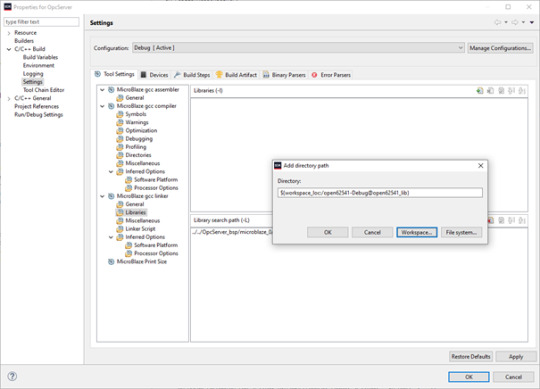Select Tool Chain Editor in left tree
The width and height of the screenshot is (540, 389).
click(x=43, y=90)
